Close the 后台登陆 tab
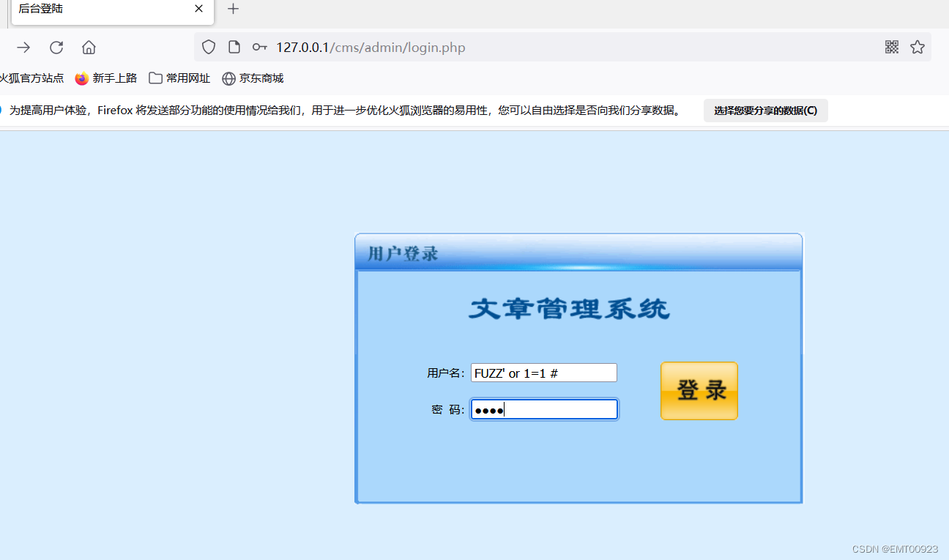This screenshot has height=560, width=949. click(x=198, y=9)
